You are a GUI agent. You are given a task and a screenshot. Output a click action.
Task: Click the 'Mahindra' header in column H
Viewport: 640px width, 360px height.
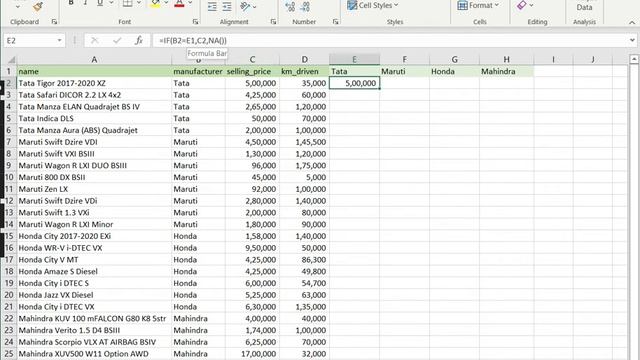(x=506, y=71)
